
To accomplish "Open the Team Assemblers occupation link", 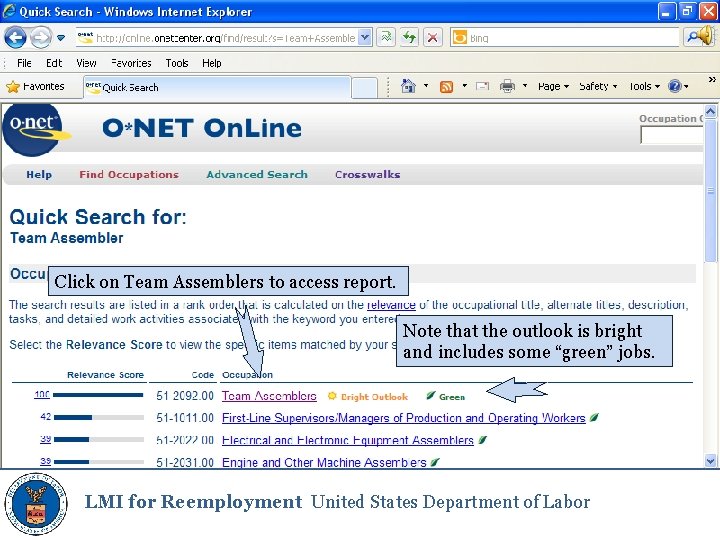I will tap(269, 396).
